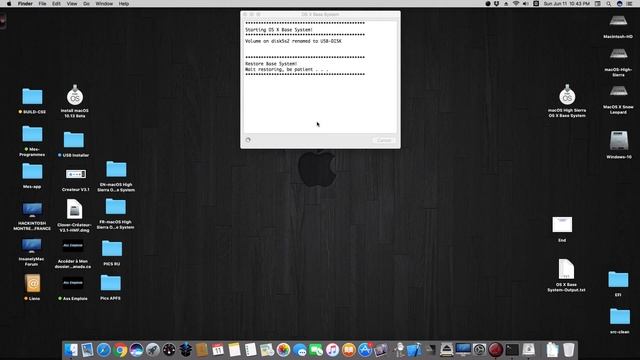Open iBooks in the Dock
Image resolution: width=640 pixels, height=360 pixels.
point(349,350)
